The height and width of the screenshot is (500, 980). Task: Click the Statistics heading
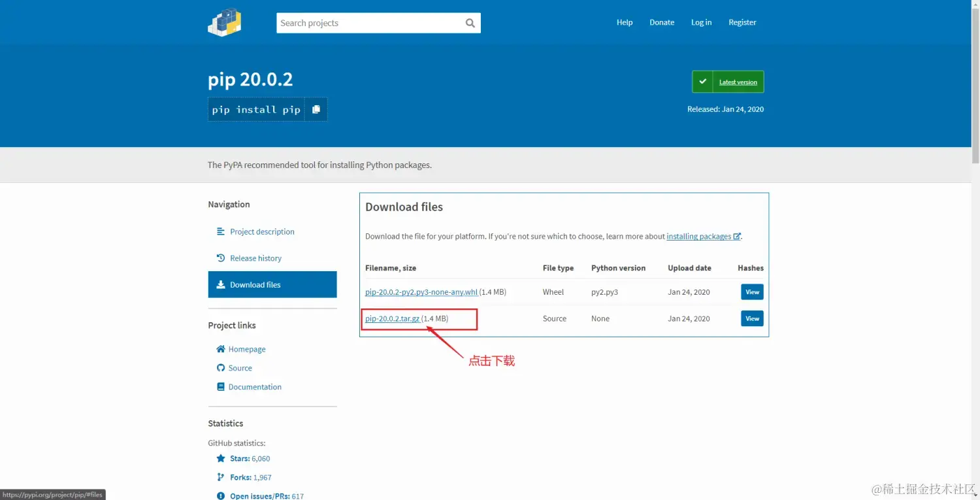[x=225, y=424]
